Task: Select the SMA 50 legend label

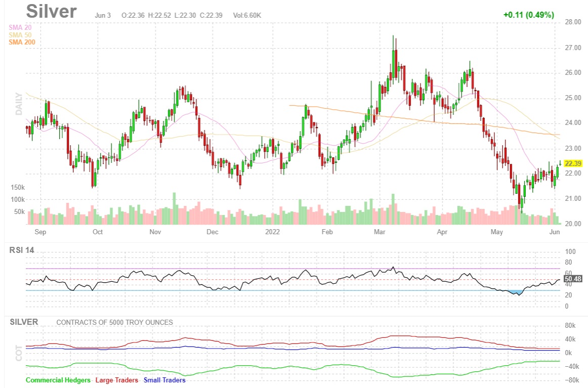Action: click(20, 35)
